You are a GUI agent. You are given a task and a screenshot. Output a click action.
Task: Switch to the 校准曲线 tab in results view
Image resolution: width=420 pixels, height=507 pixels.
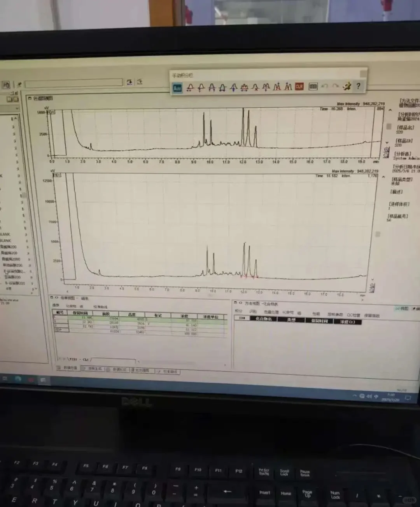[100, 307]
